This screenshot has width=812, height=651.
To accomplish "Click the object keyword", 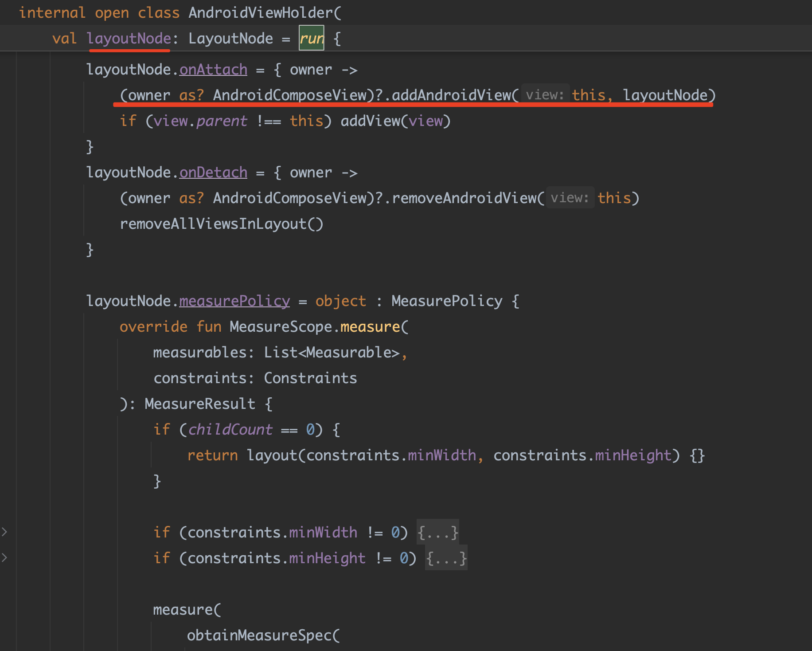I will [x=341, y=301].
